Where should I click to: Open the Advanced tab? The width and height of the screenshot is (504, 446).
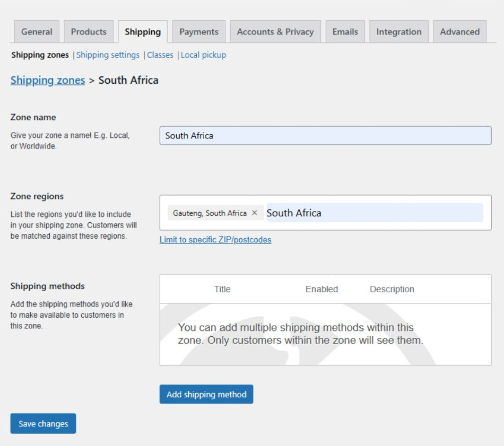pos(459,31)
